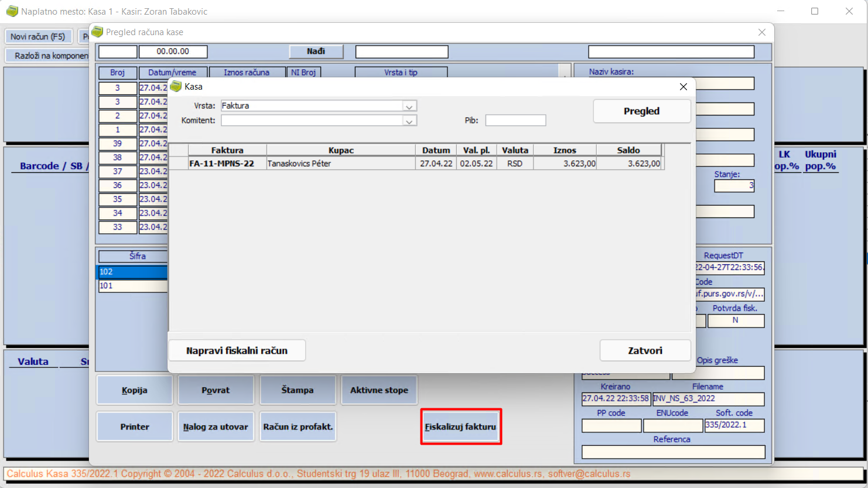
Task: Click Razloži na komponente button
Action: click(x=47, y=56)
